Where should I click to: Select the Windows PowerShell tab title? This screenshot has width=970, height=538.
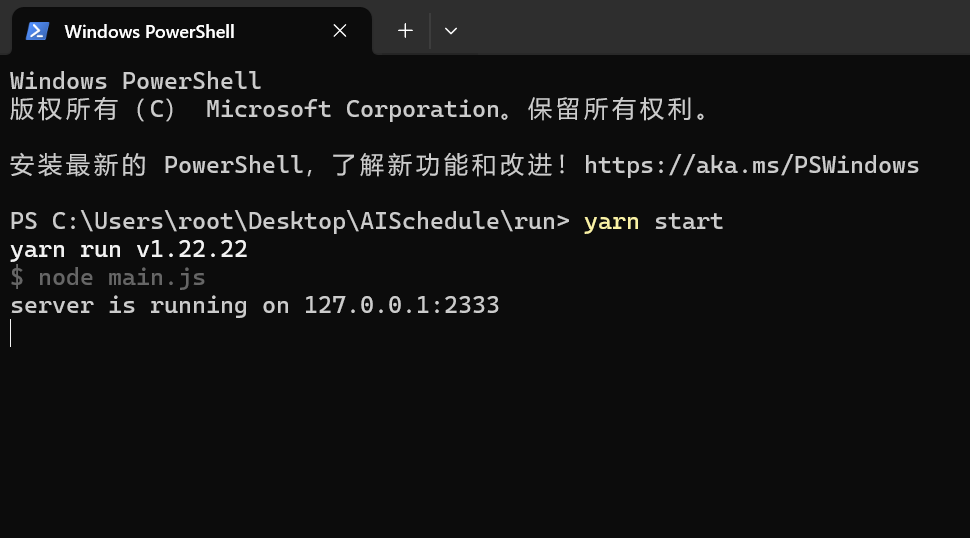tap(149, 31)
